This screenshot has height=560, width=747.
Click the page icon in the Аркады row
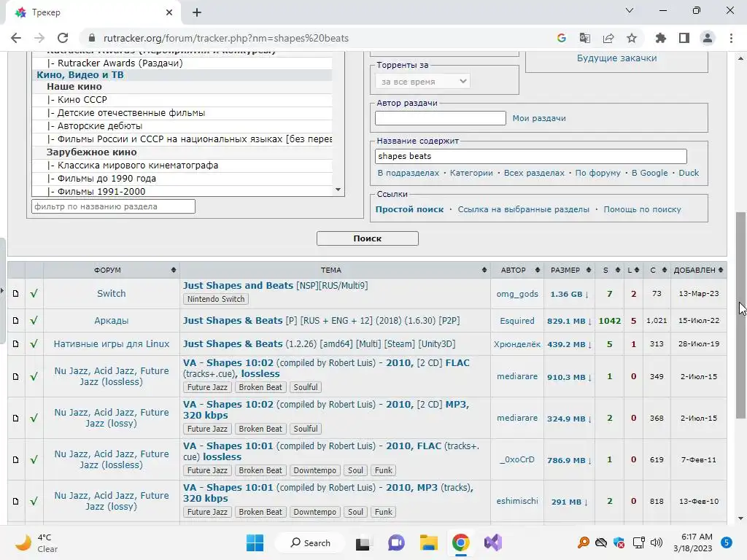click(16, 321)
